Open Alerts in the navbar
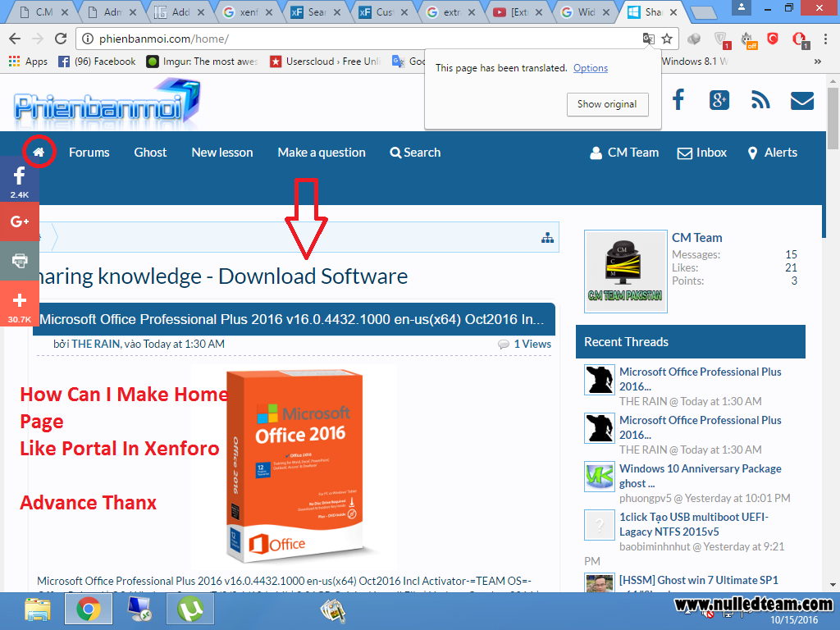840x630 pixels. click(772, 153)
